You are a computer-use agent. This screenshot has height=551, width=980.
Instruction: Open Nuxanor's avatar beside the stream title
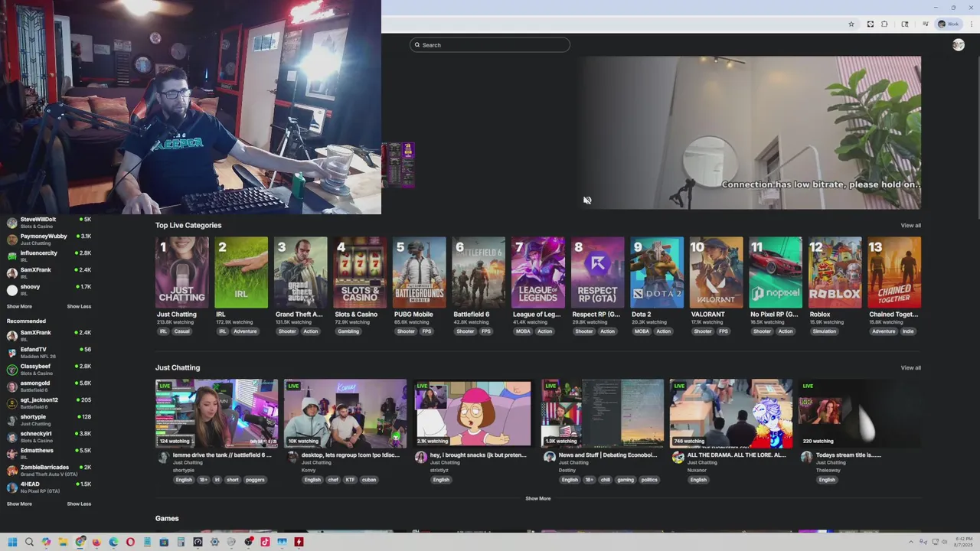pyautogui.click(x=678, y=457)
